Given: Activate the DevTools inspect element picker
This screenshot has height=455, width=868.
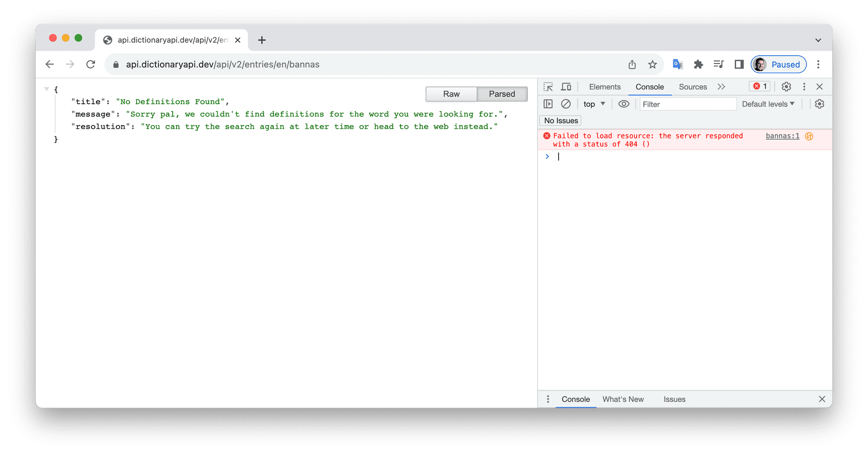Looking at the screenshot, I should pos(548,87).
